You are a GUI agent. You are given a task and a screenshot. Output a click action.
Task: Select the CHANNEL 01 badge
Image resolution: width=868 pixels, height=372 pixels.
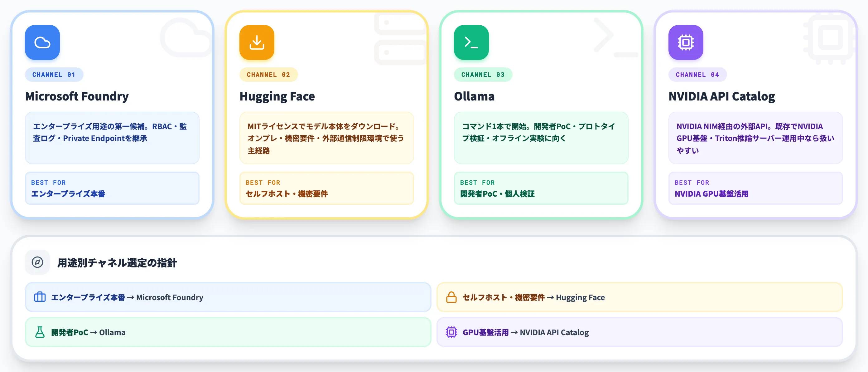[54, 75]
